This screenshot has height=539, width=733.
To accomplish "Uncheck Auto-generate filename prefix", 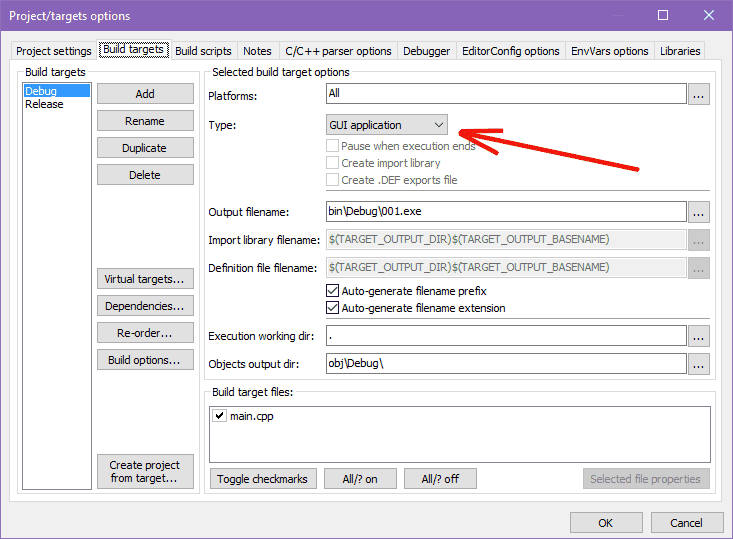I will [333, 291].
